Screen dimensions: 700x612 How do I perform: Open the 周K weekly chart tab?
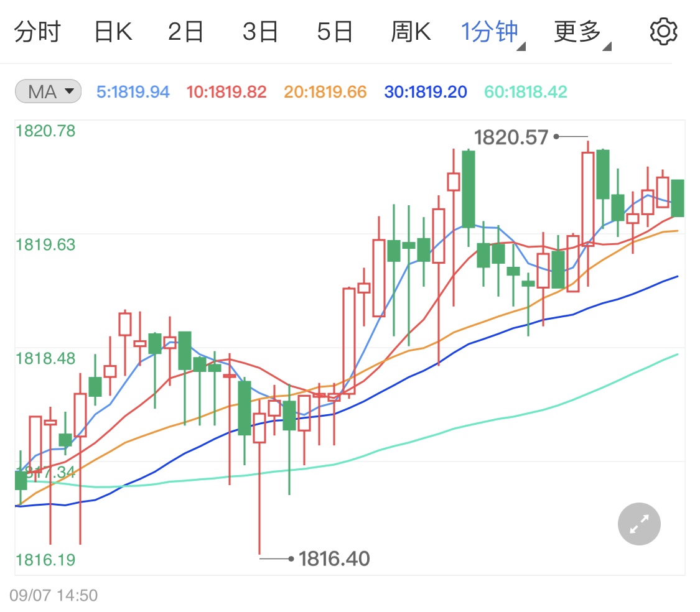pos(411,32)
